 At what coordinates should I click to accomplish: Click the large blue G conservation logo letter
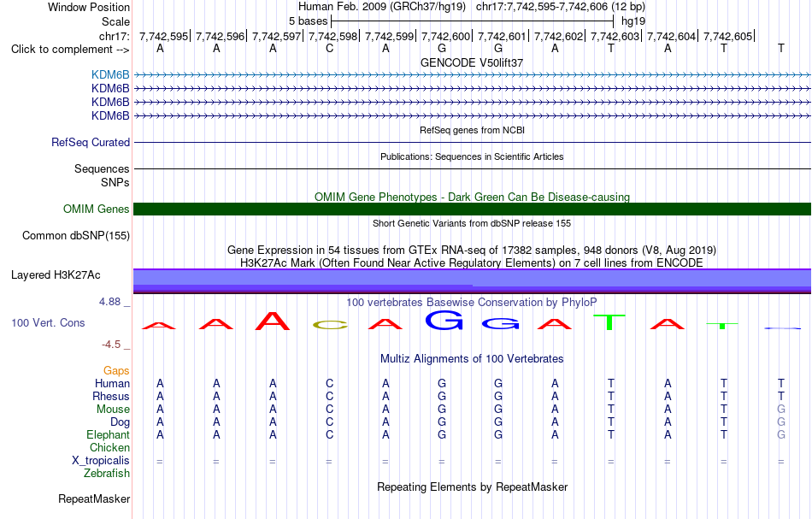[x=444, y=320]
